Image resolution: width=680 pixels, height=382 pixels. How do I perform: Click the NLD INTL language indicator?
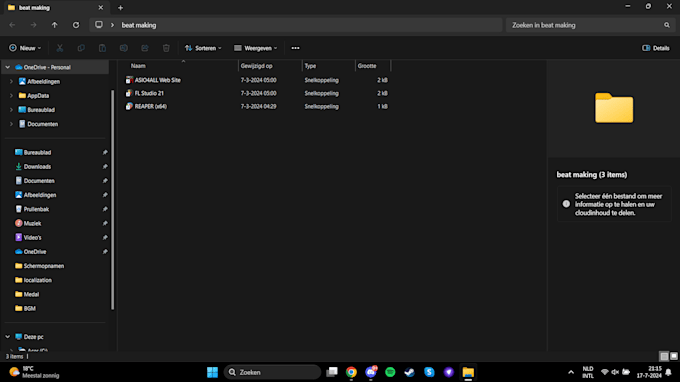[x=588, y=372]
